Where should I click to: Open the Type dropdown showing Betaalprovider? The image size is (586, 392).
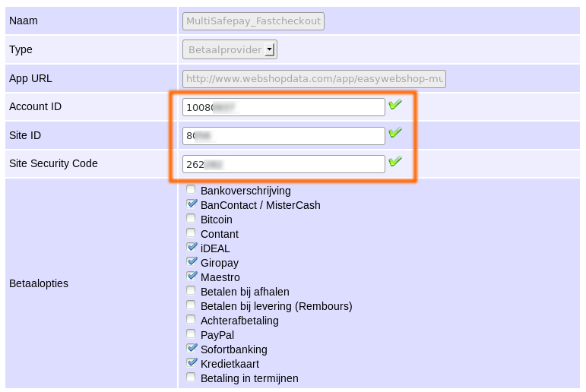tap(230, 49)
